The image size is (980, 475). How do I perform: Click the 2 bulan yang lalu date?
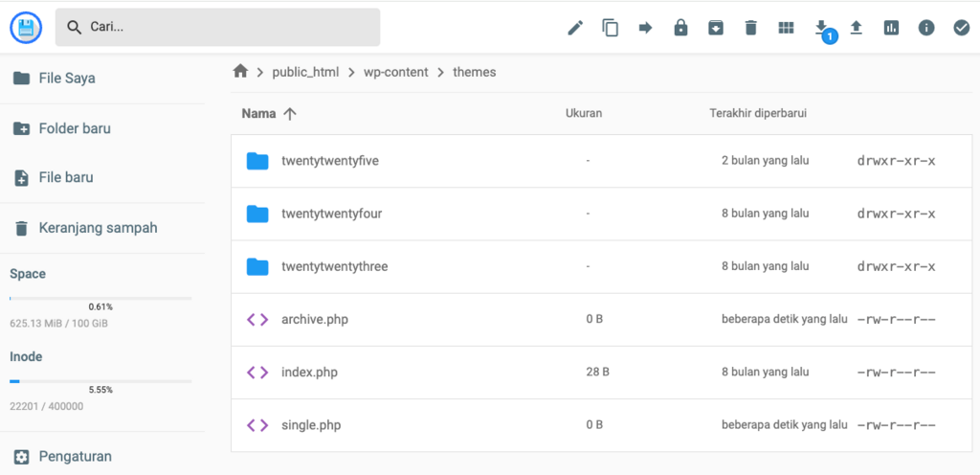coord(765,161)
